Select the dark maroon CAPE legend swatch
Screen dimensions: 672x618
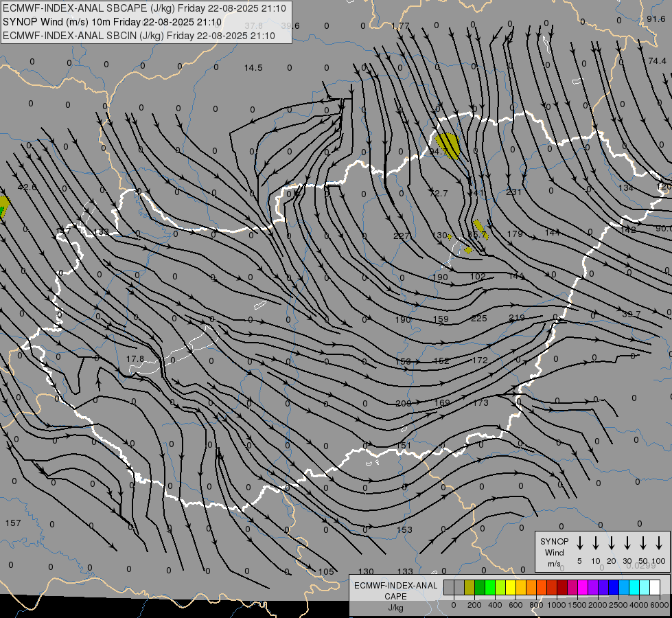coord(562,587)
